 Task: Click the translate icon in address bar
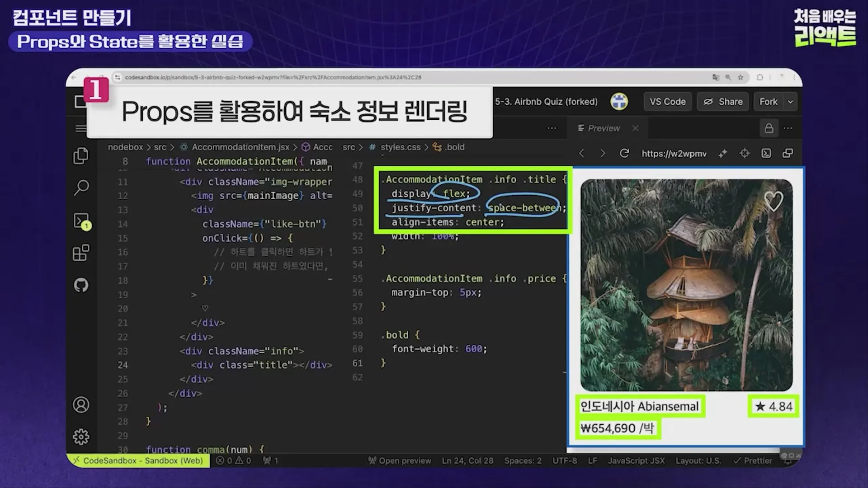[x=716, y=77]
